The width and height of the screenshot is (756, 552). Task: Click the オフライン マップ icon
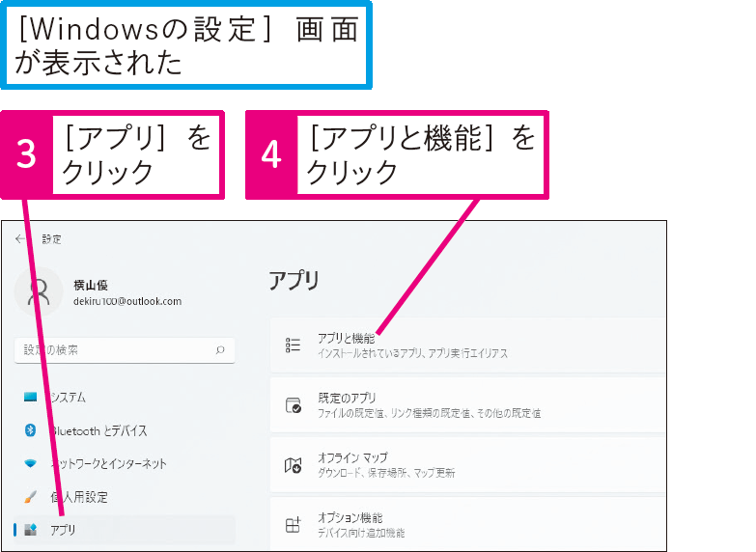(294, 465)
